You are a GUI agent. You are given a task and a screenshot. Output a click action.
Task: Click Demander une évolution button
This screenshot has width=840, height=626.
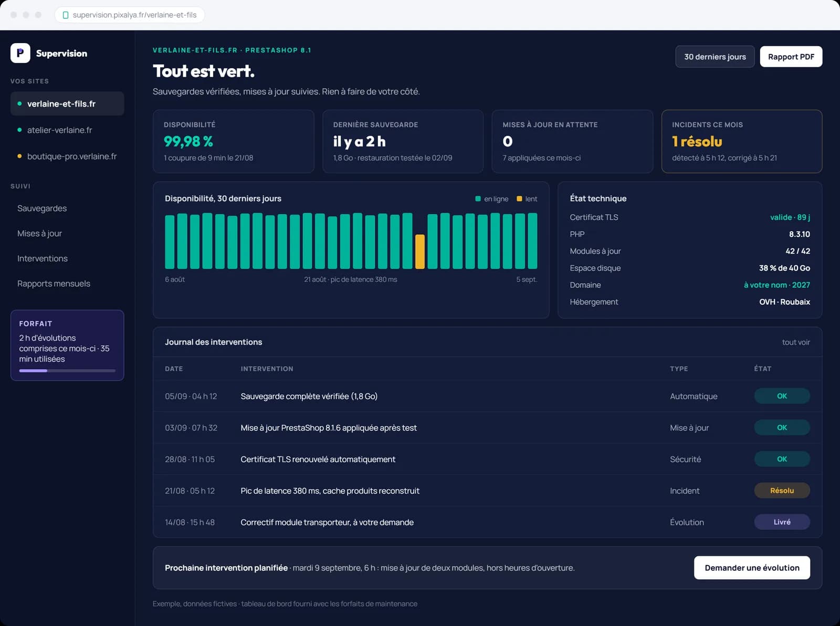point(752,568)
